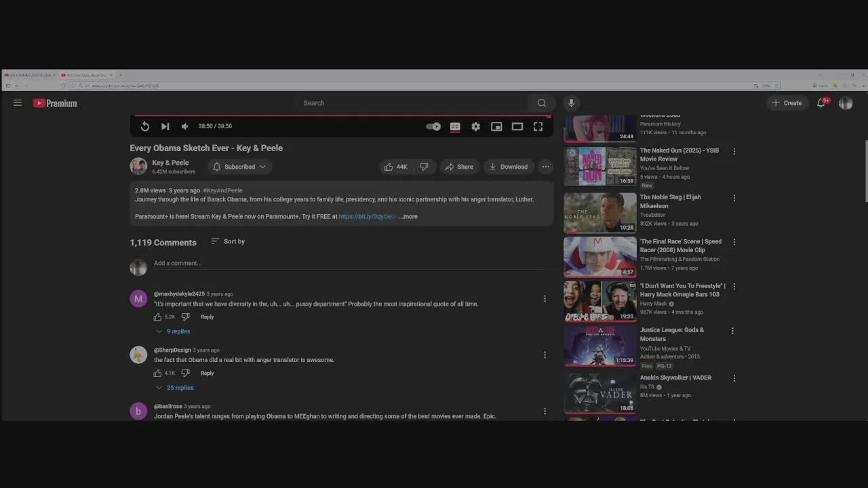
Task: Mute the video volume
Action: click(x=184, y=126)
